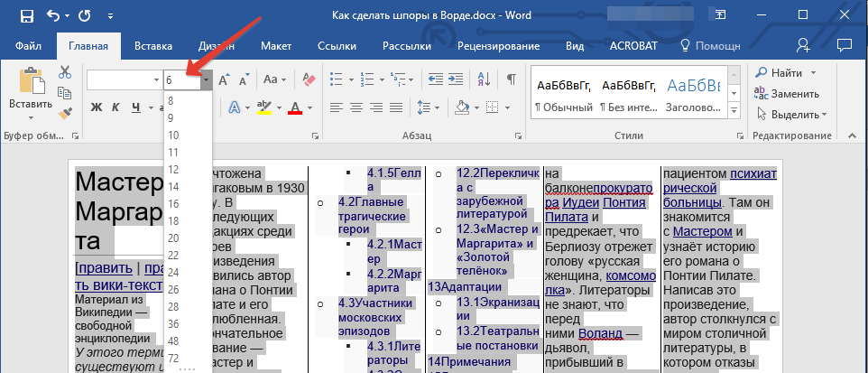
Task: Open the font size dropdown arrow
Action: 206,80
